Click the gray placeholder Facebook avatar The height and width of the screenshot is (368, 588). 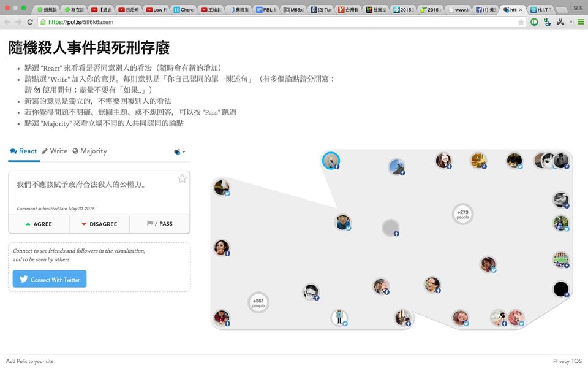[390, 228]
